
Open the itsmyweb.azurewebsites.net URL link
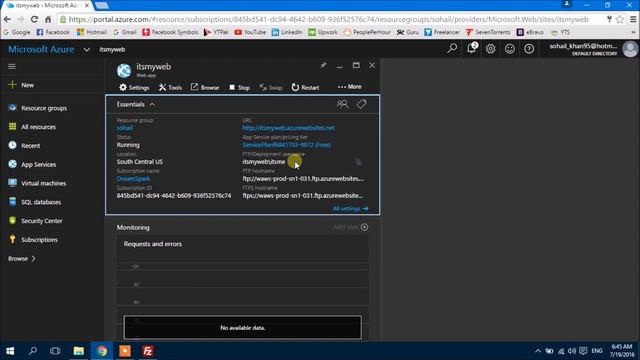[x=289, y=128]
